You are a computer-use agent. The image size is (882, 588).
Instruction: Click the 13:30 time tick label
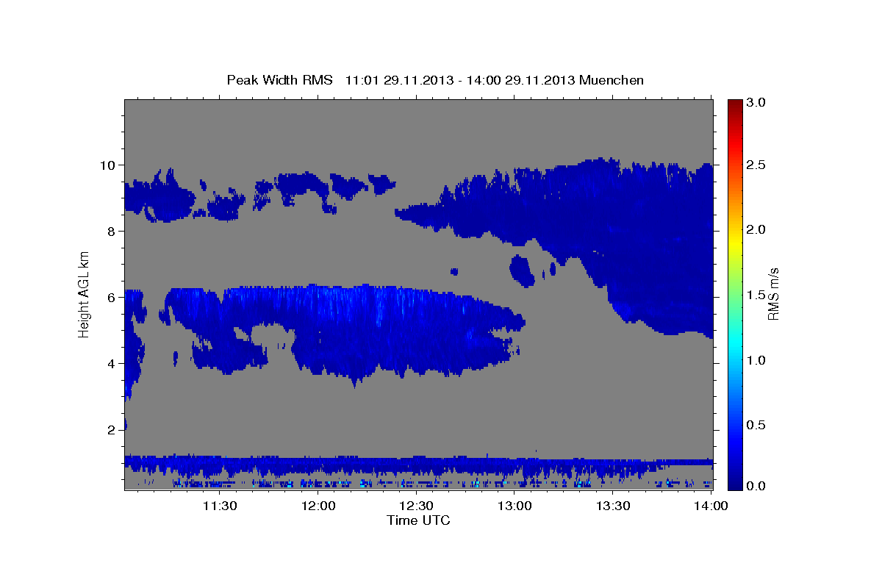click(x=613, y=506)
